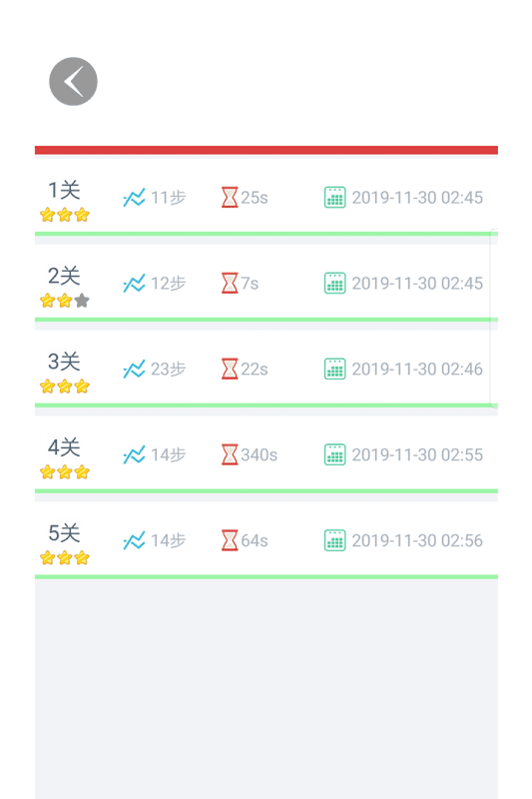Click the hourglass icon beside 7s
532x799 pixels.
[230, 284]
